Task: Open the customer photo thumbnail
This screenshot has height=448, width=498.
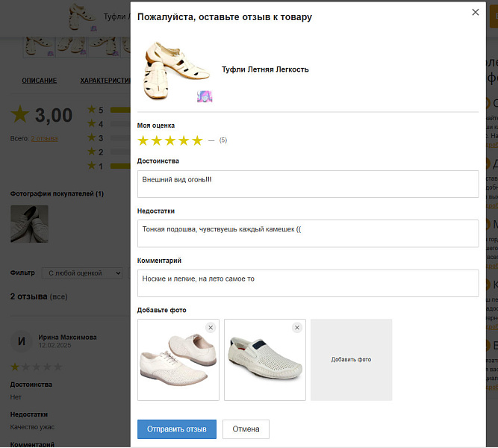Action: click(29, 224)
